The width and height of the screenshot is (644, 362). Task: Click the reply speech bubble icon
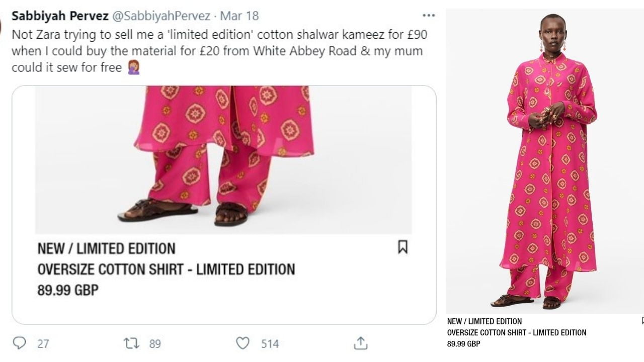[19, 343]
